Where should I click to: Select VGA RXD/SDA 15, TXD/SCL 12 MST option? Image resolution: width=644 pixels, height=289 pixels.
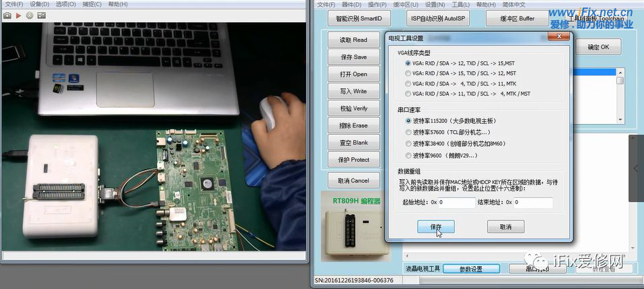(408, 73)
